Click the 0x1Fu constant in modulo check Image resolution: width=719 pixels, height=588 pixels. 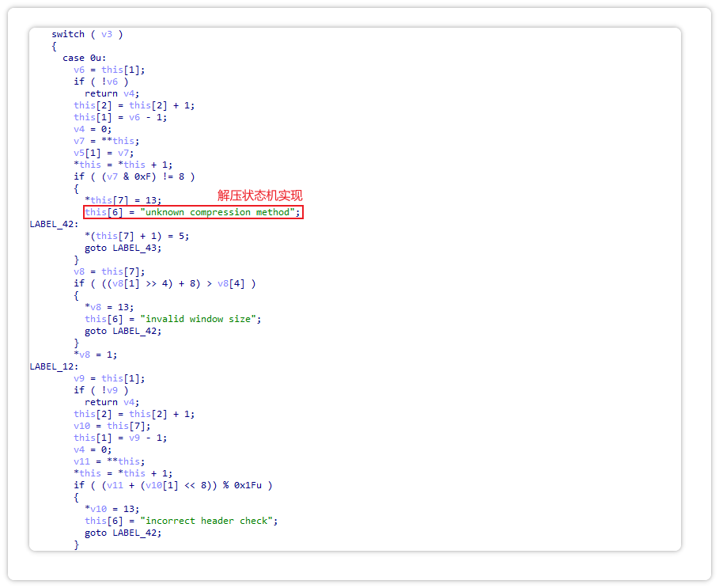(253, 485)
